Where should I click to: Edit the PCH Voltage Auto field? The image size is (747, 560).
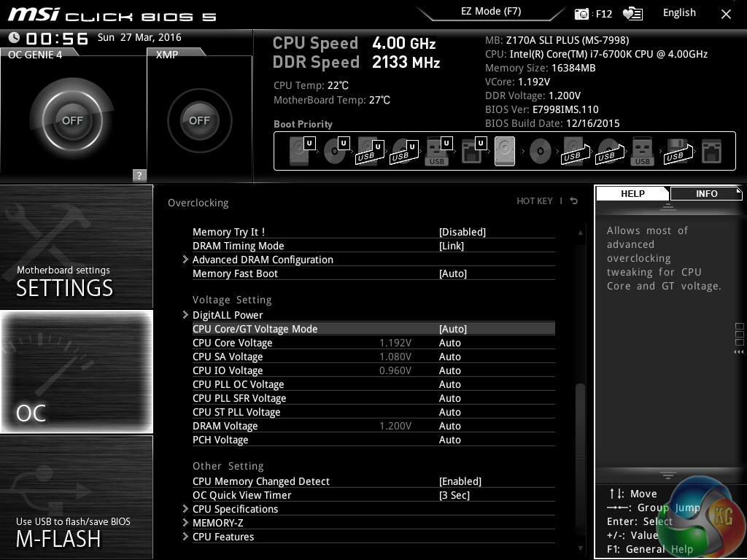pyautogui.click(x=449, y=440)
